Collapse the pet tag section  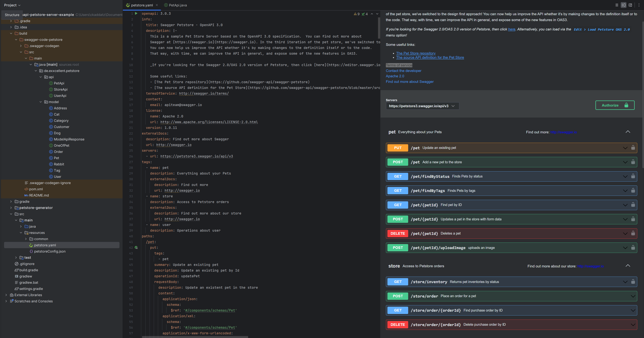[628, 132]
